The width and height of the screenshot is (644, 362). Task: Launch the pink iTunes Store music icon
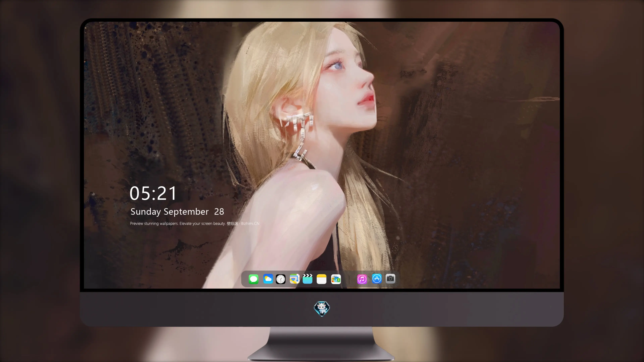point(362,279)
